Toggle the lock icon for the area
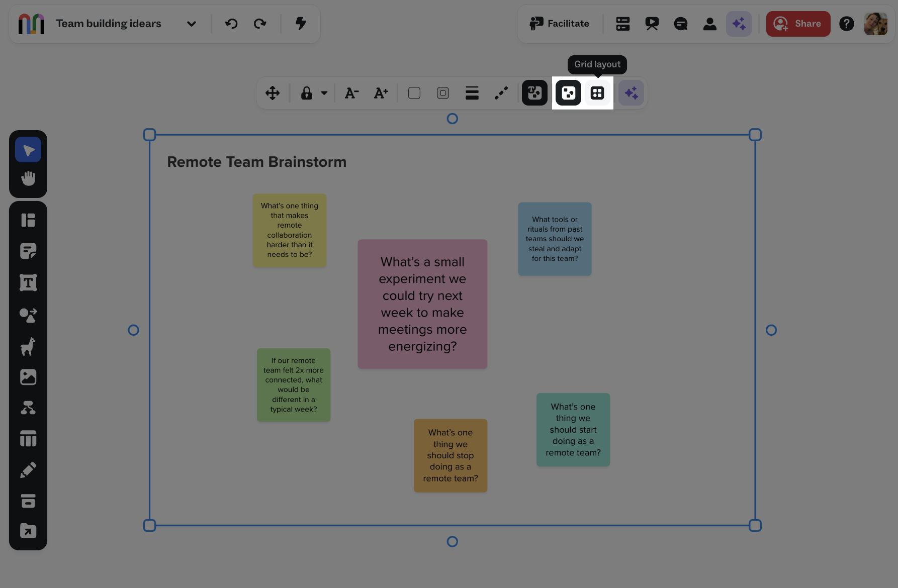The width and height of the screenshot is (898, 588). pos(307,93)
